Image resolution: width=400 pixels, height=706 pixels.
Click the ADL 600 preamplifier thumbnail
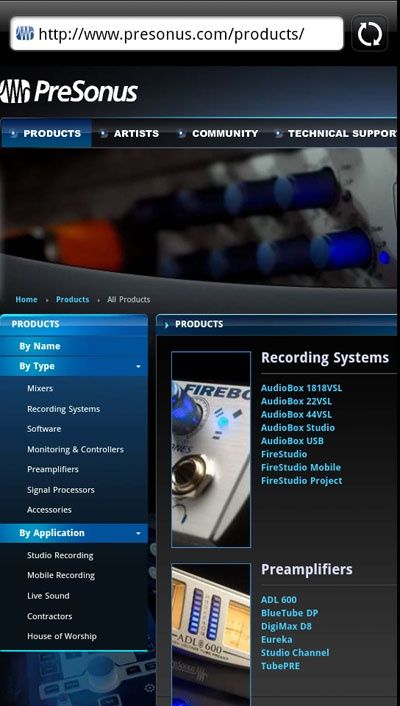pyautogui.click(x=211, y=634)
